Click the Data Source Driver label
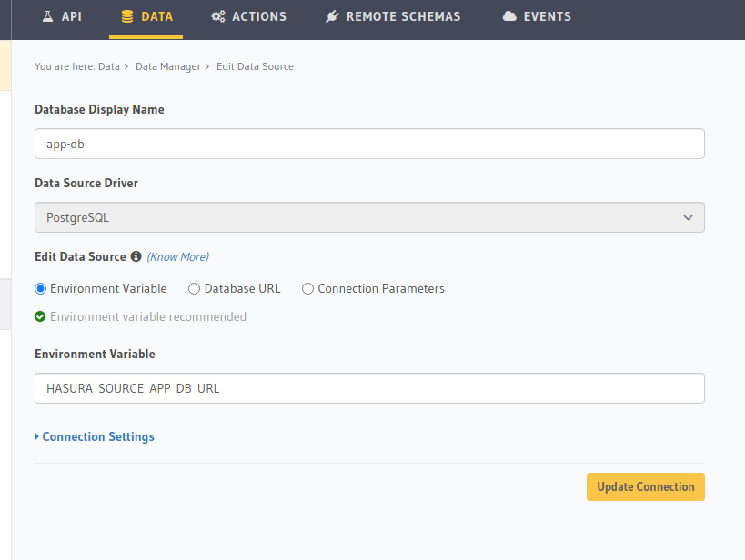Image resolution: width=745 pixels, height=560 pixels. coord(86,184)
